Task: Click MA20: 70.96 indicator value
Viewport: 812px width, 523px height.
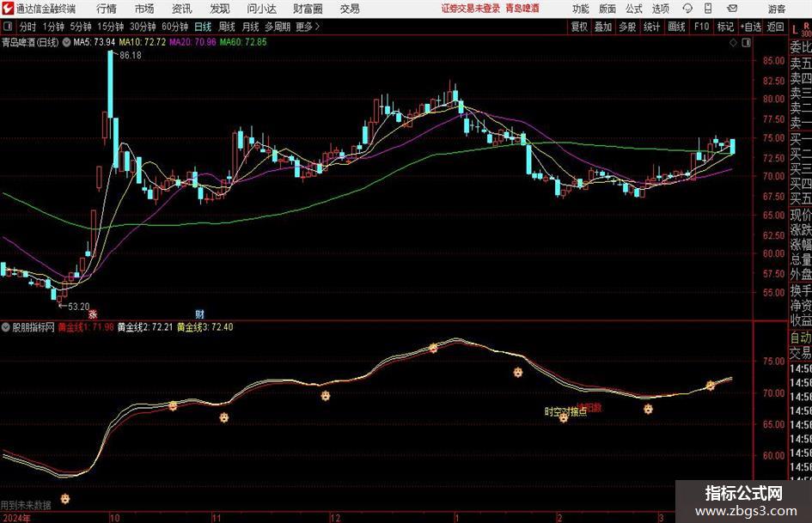Action: pyautogui.click(x=192, y=42)
